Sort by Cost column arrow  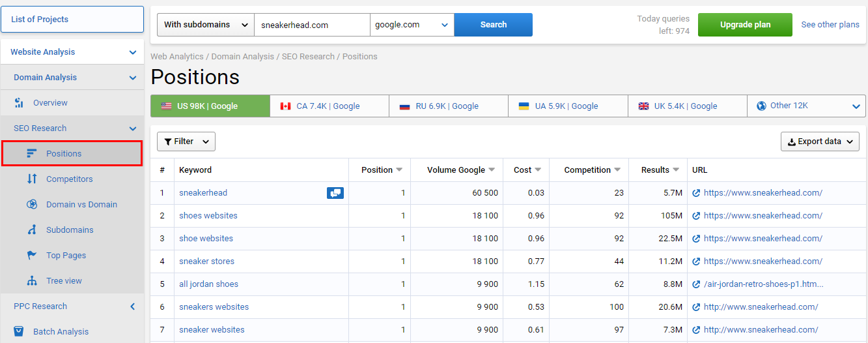tap(538, 170)
